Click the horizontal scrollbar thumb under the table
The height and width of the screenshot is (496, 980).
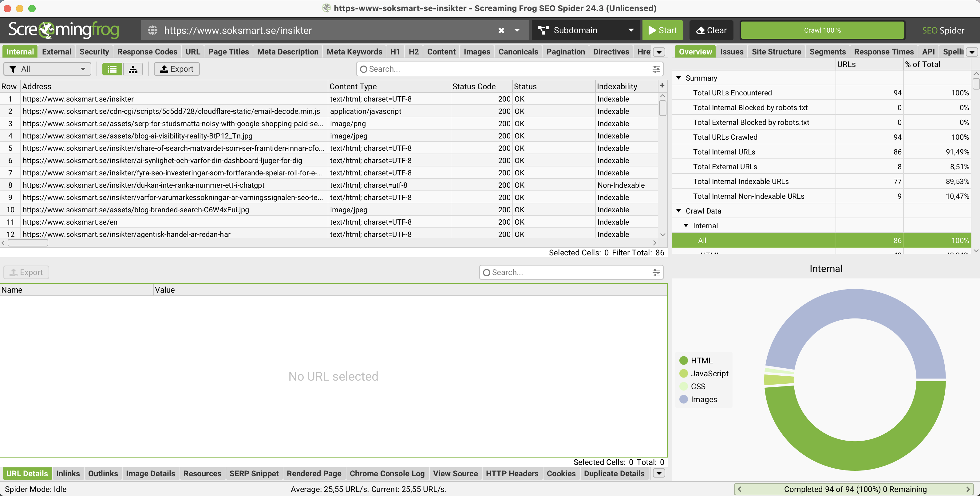(28, 242)
